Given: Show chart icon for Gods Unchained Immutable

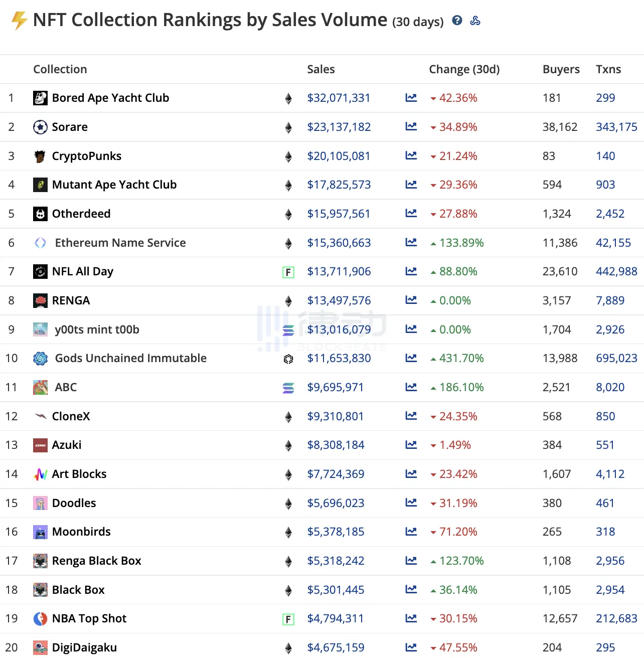Looking at the screenshot, I should point(411,358).
